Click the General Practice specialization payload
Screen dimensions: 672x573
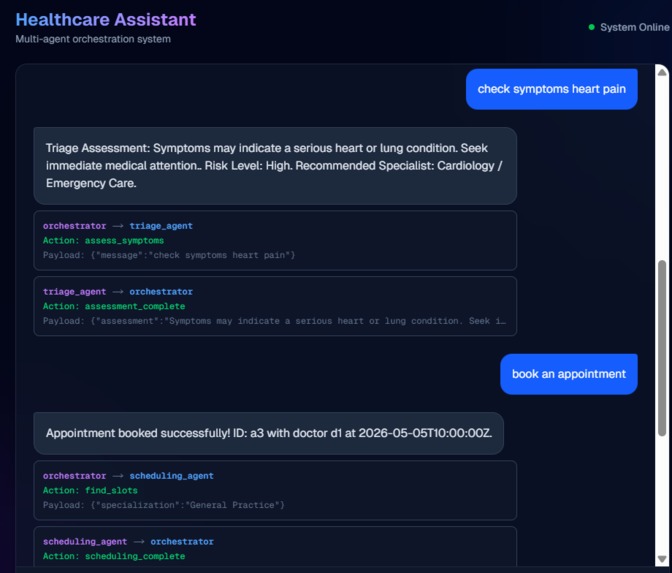click(x=164, y=505)
